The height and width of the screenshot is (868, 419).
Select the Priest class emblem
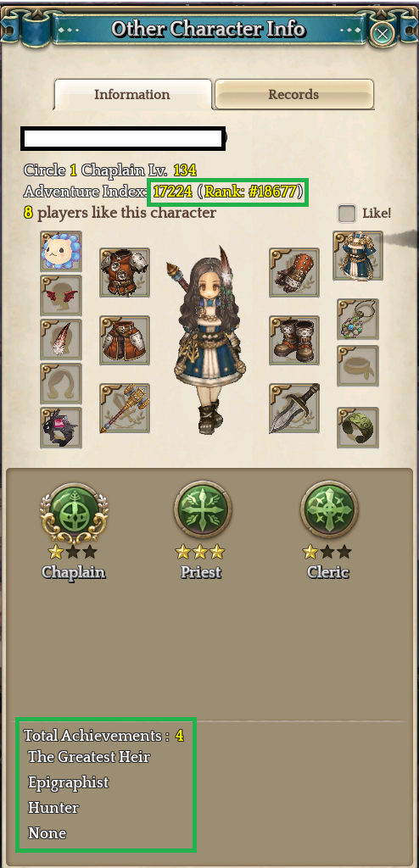click(x=202, y=509)
